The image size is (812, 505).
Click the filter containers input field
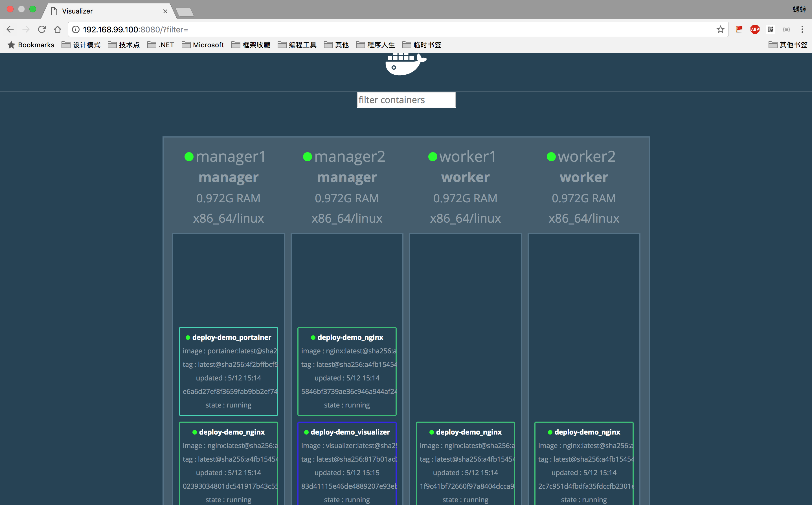[x=406, y=99]
